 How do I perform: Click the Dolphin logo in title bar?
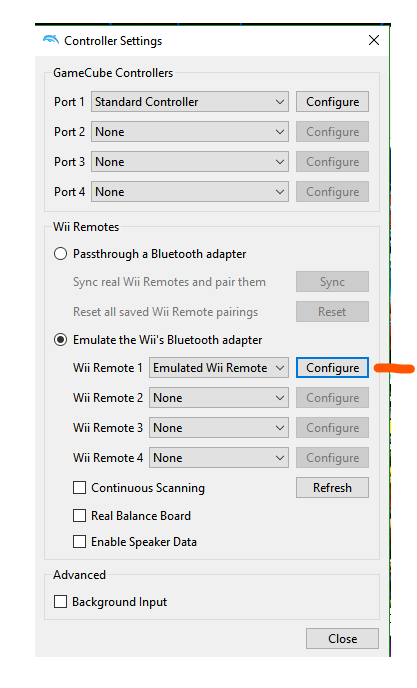(51, 40)
